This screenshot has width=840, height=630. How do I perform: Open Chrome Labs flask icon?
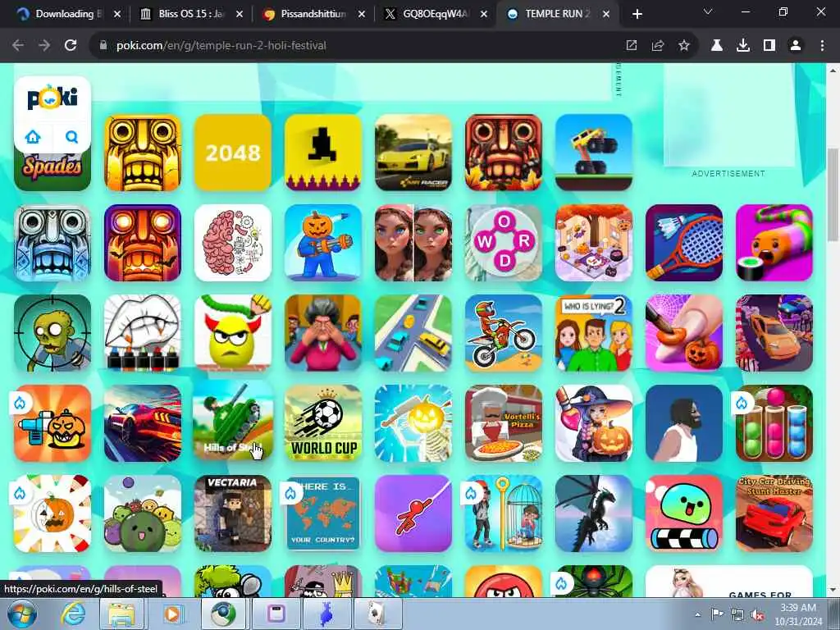point(717,46)
